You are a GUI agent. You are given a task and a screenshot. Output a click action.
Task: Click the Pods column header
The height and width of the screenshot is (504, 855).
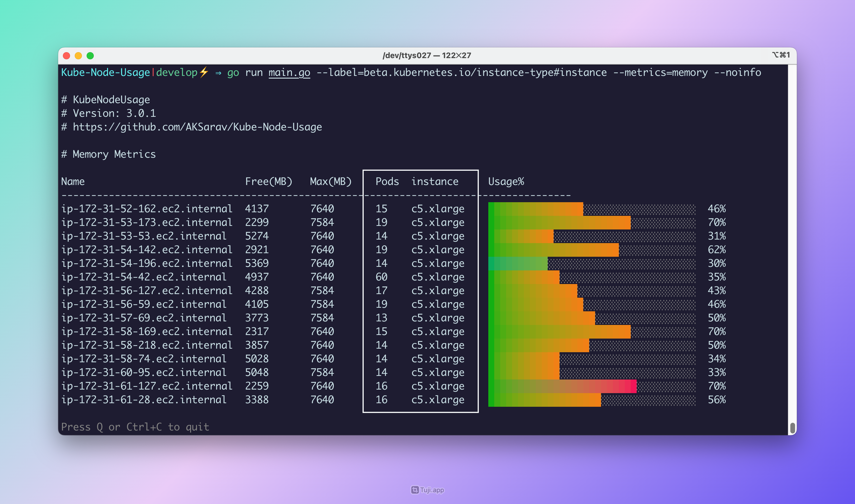point(387,182)
